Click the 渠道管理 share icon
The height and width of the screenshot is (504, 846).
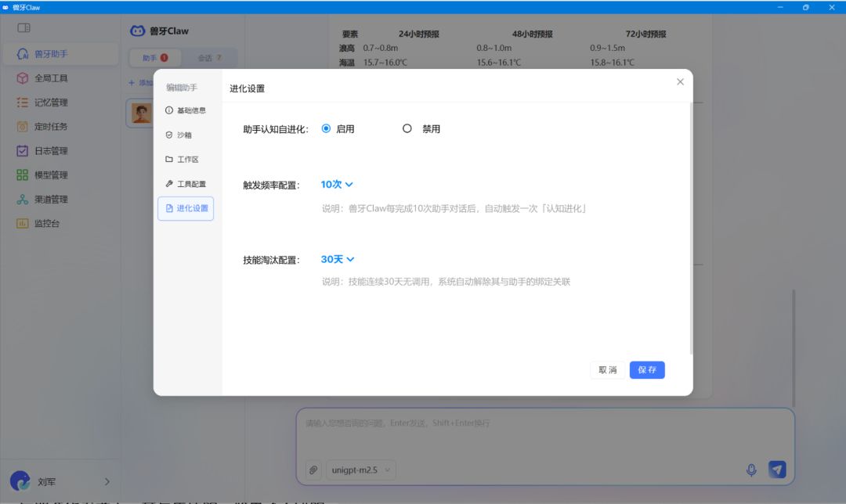[22, 200]
